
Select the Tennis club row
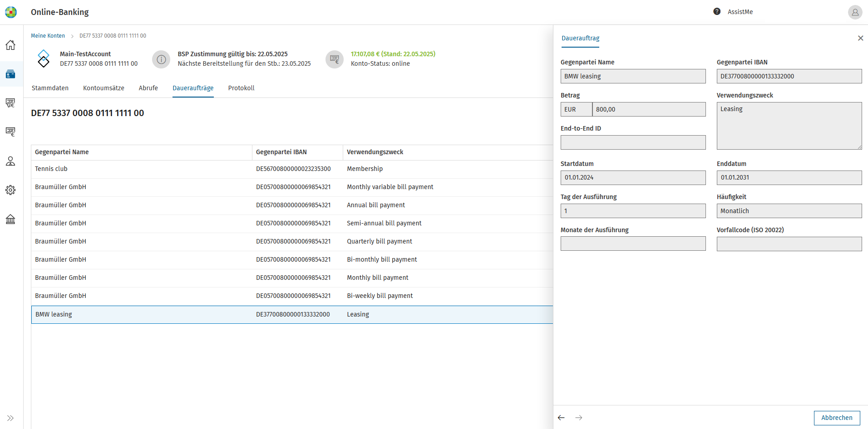(292, 169)
